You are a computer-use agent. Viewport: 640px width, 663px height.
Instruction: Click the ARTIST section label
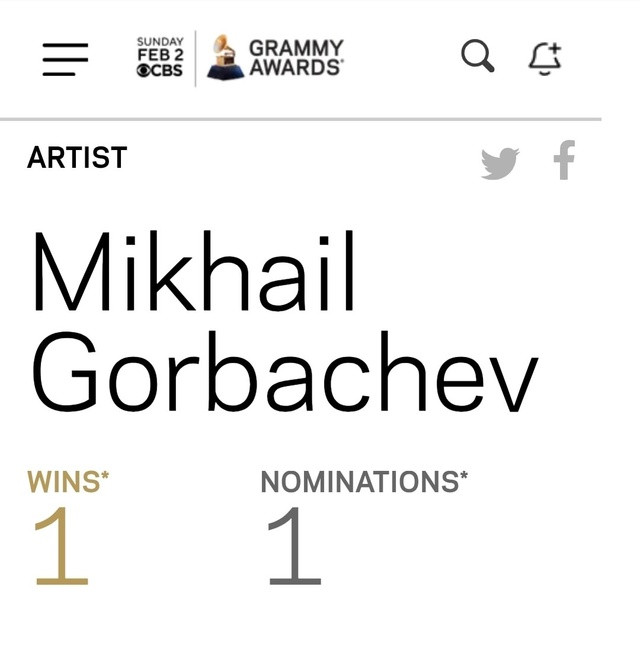coord(77,158)
